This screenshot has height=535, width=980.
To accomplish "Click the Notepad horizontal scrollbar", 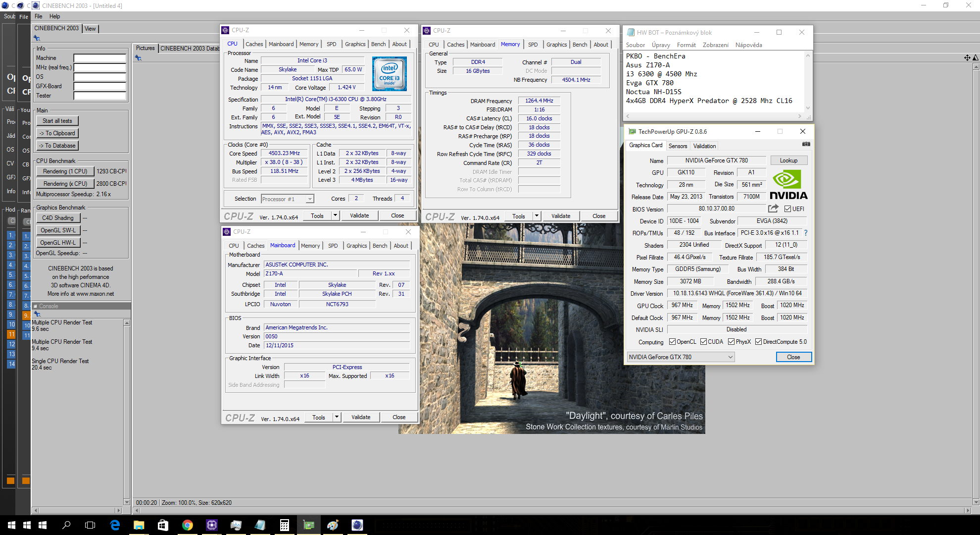I will coord(713,116).
